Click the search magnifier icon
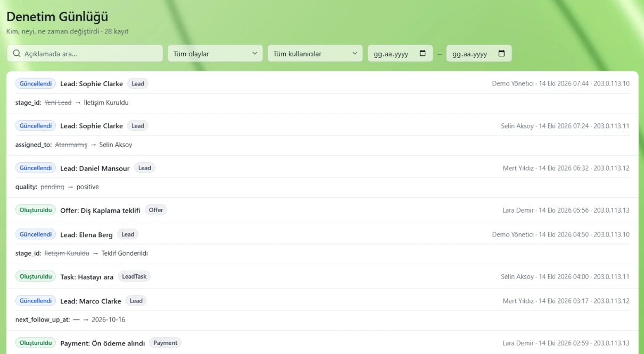The width and height of the screenshot is (644, 354). [17, 53]
